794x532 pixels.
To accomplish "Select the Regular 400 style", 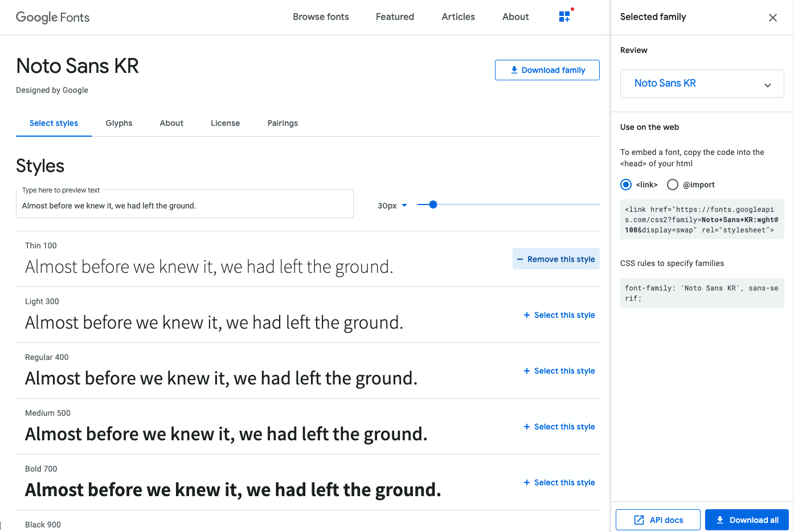I will pos(559,371).
